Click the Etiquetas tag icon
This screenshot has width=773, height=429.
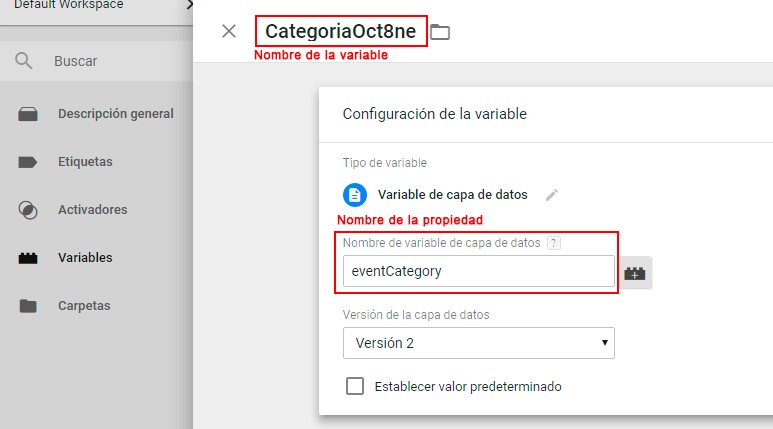click(x=28, y=162)
